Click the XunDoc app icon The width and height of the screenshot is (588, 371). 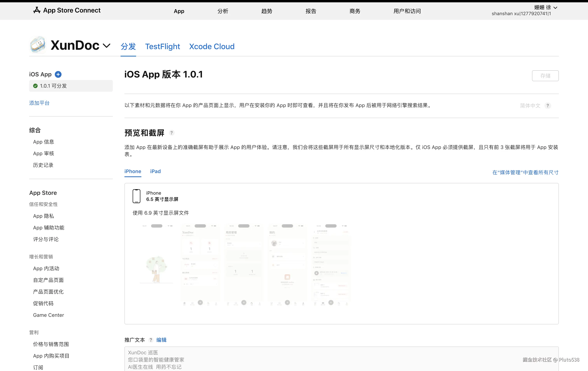coord(38,45)
